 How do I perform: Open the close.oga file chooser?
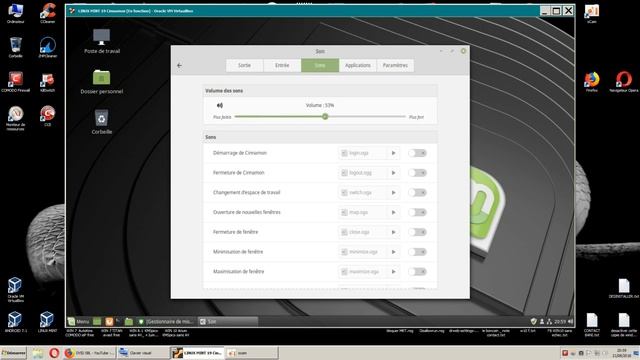tap(363, 232)
